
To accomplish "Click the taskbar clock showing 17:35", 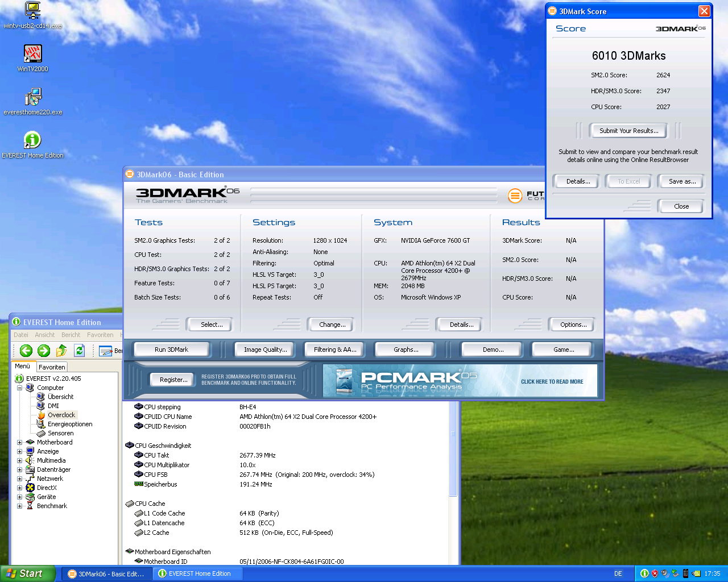I will click(x=712, y=573).
